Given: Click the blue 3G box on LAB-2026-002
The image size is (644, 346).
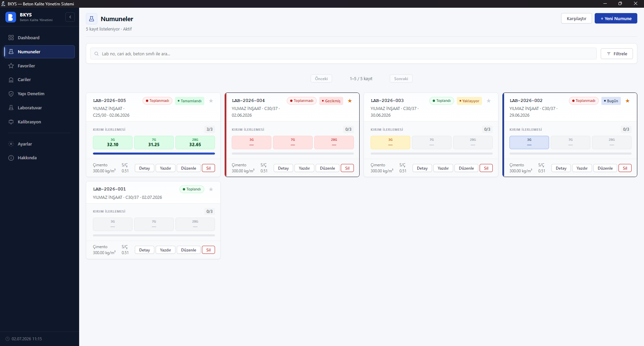Looking at the screenshot, I should pyautogui.click(x=529, y=142).
